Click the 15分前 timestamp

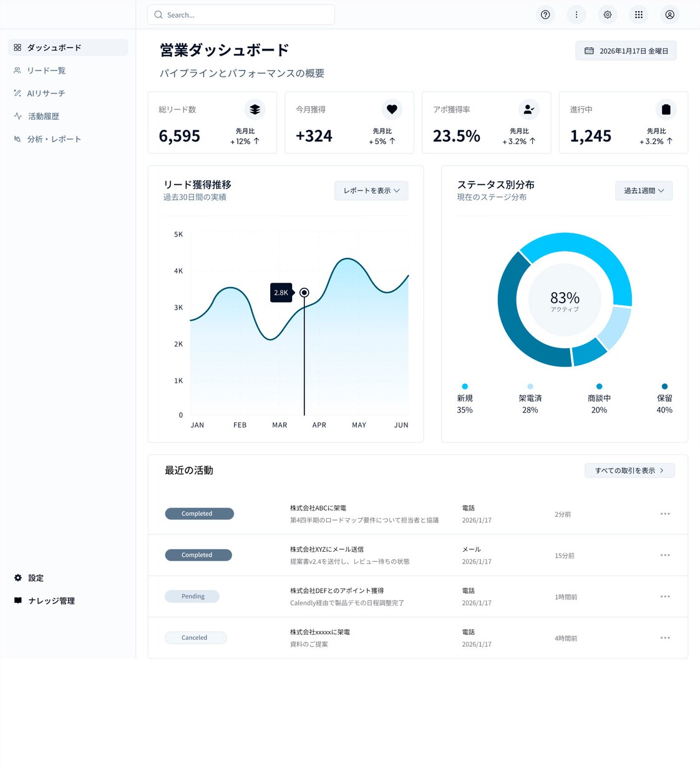coord(565,556)
